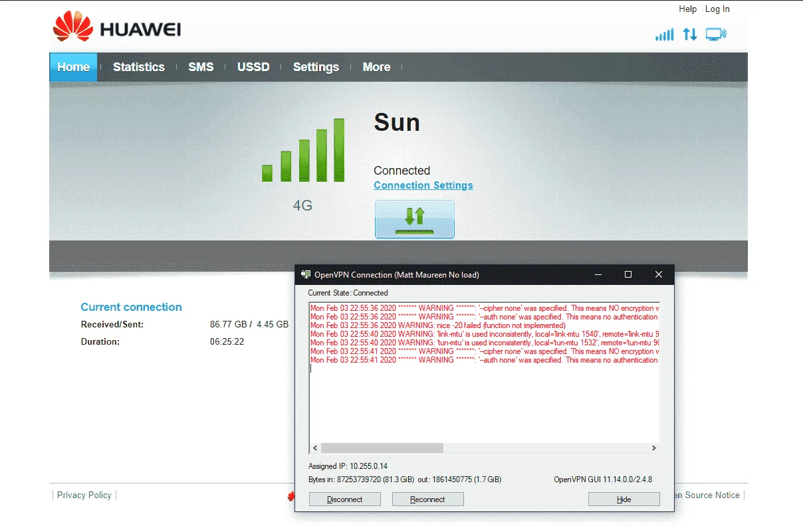Click the large green 4G signal bars

(x=303, y=150)
